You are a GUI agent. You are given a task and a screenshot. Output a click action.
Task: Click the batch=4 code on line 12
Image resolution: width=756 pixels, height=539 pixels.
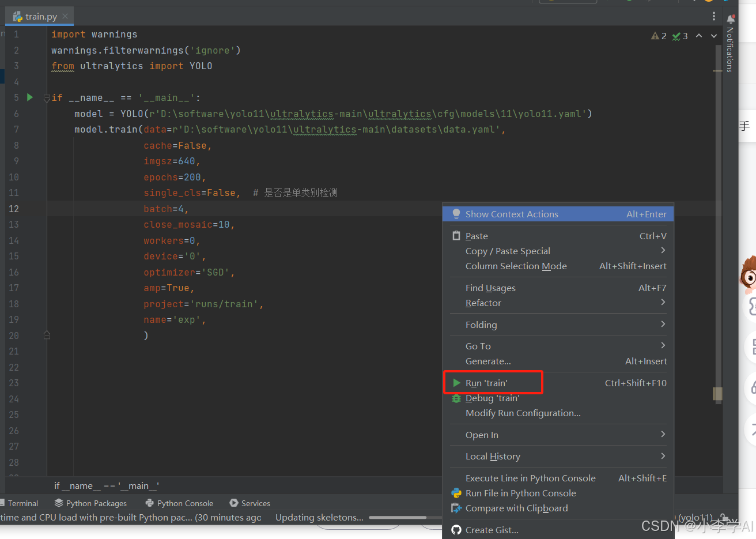tap(166, 209)
